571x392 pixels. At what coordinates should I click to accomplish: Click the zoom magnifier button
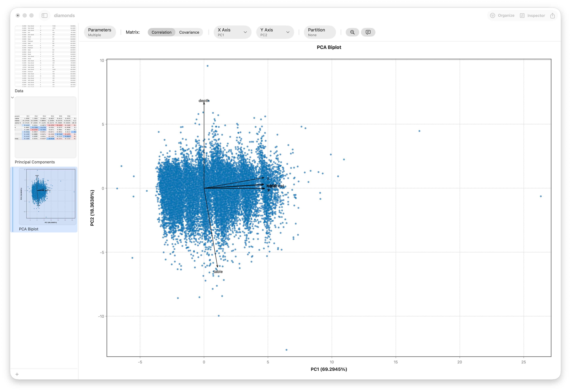(352, 32)
